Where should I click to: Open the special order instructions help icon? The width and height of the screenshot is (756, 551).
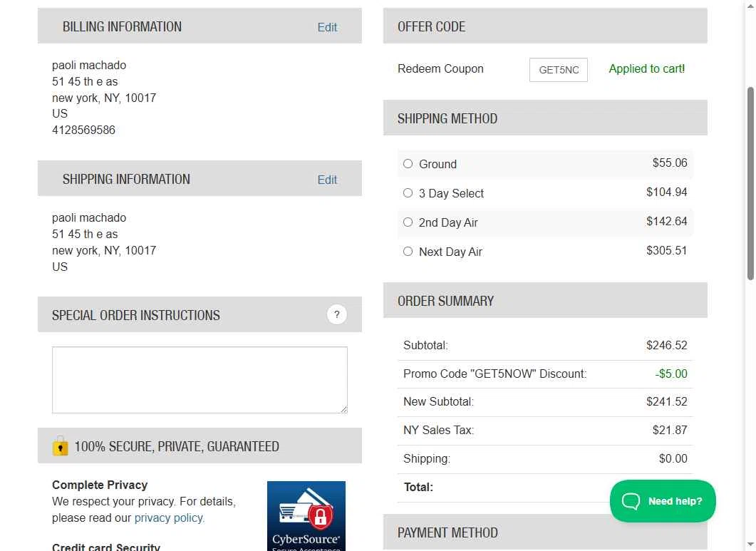(336, 314)
